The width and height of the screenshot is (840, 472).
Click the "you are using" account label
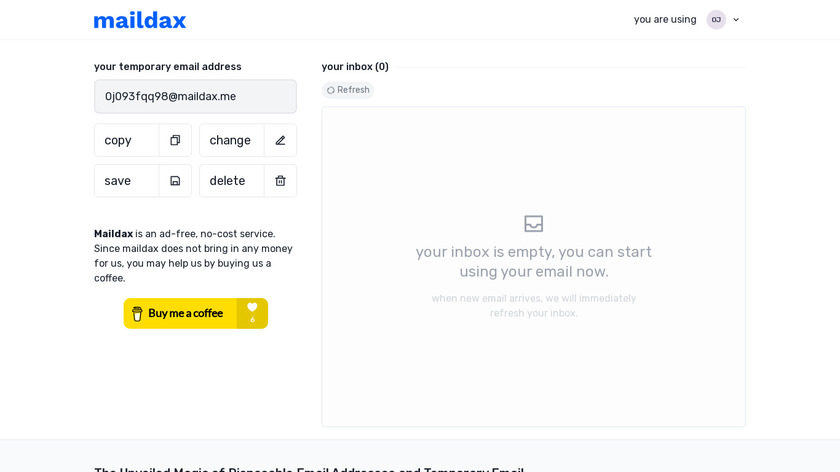click(x=665, y=19)
